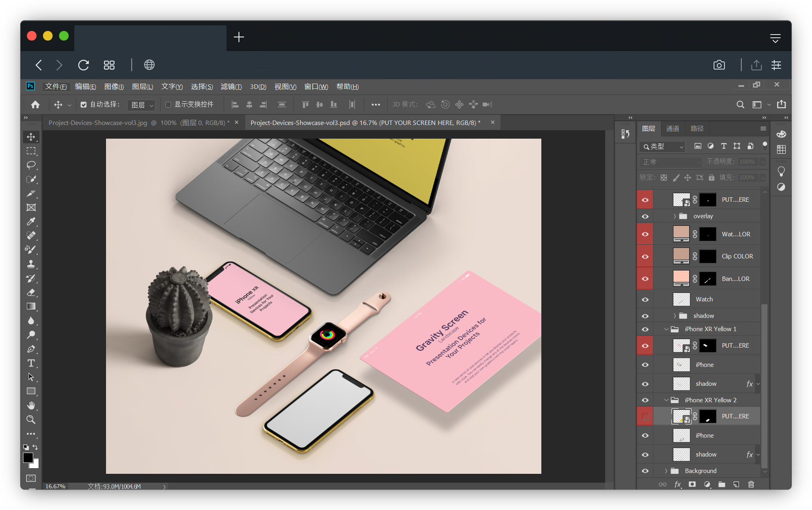Hide the Watch layer visibility
This screenshot has width=812, height=510.
[x=645, y=299]
